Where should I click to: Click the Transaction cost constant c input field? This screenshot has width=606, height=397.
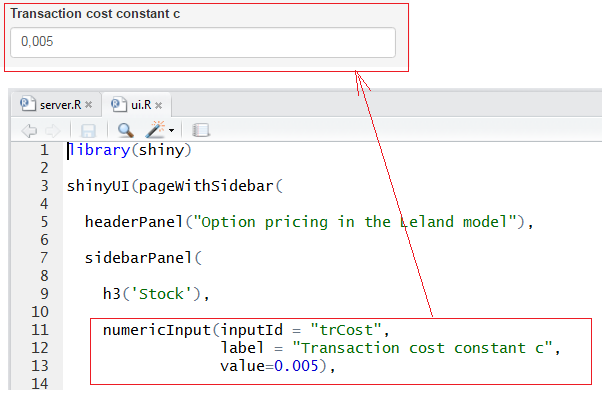(203, 42)
